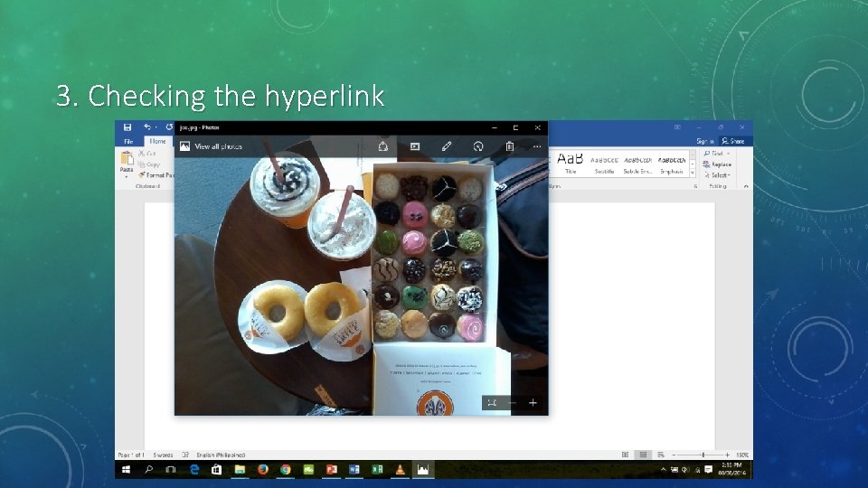Click Replace in Word's Editing group
Viewport: 868px width, 488px height.
point(717,164)
